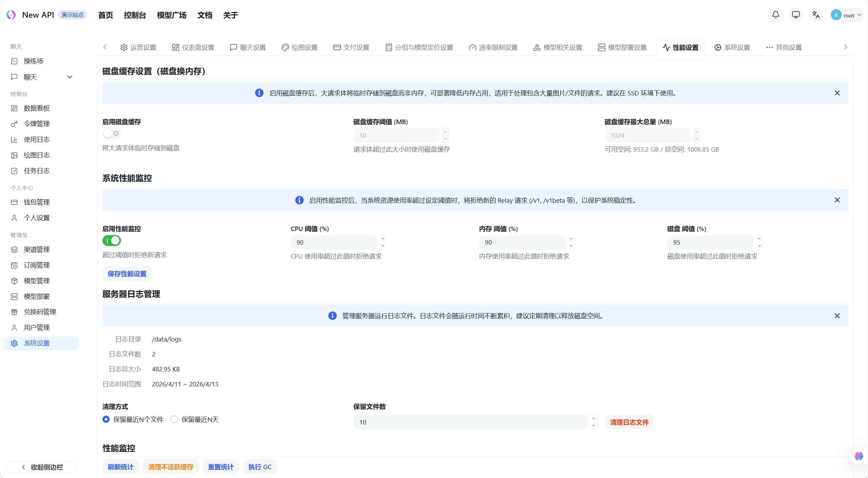The height and width of the screenshot is (478, 868).
Task: Open 绘图日志 from the sidebar
Action: click(x=36, y=155)
